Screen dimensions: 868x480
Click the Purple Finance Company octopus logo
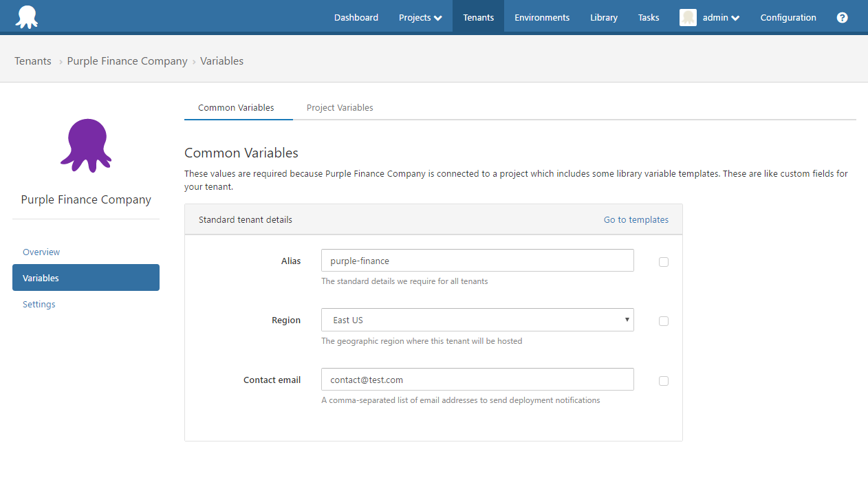click(x=85, y=145)
